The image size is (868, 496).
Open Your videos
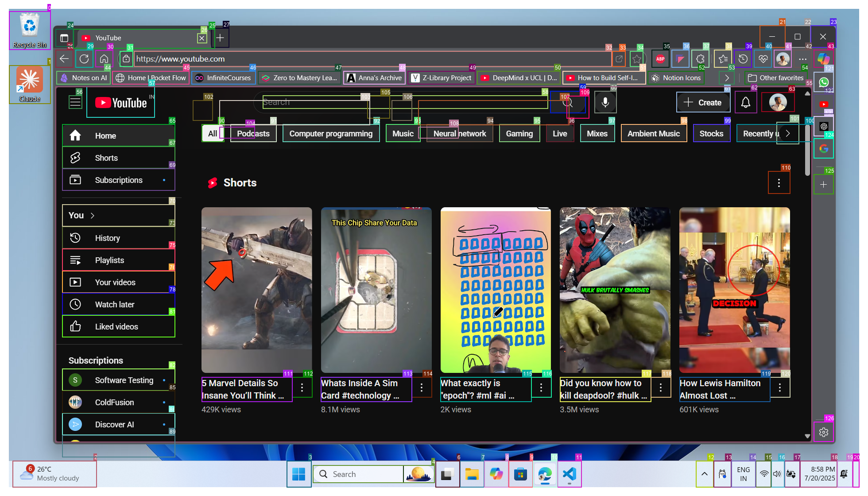pos(119,282)
